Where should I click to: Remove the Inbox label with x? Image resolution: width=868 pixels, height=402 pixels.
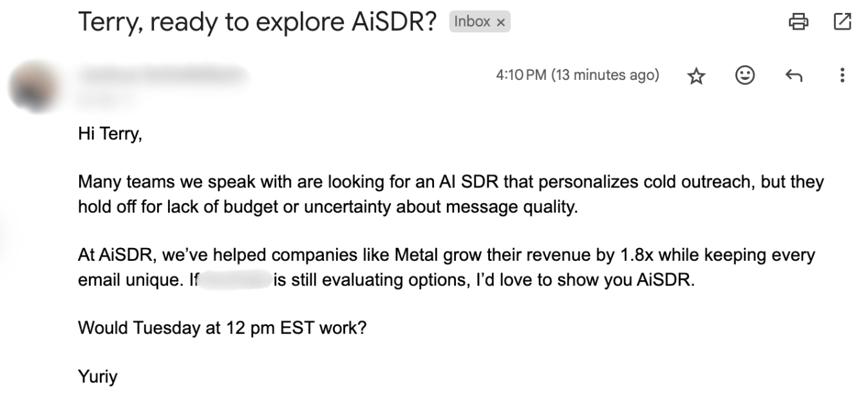pos(500,23)
